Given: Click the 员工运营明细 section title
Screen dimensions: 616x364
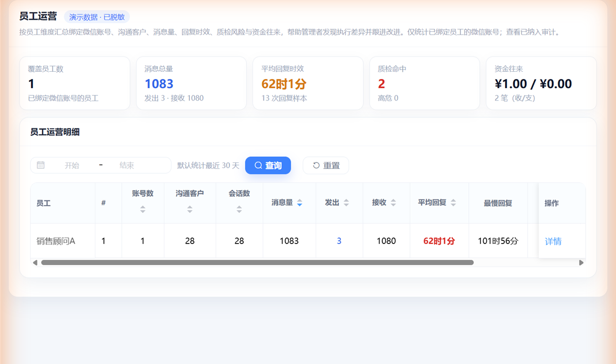Looking at the screenshot, I should tap(55, 132).
